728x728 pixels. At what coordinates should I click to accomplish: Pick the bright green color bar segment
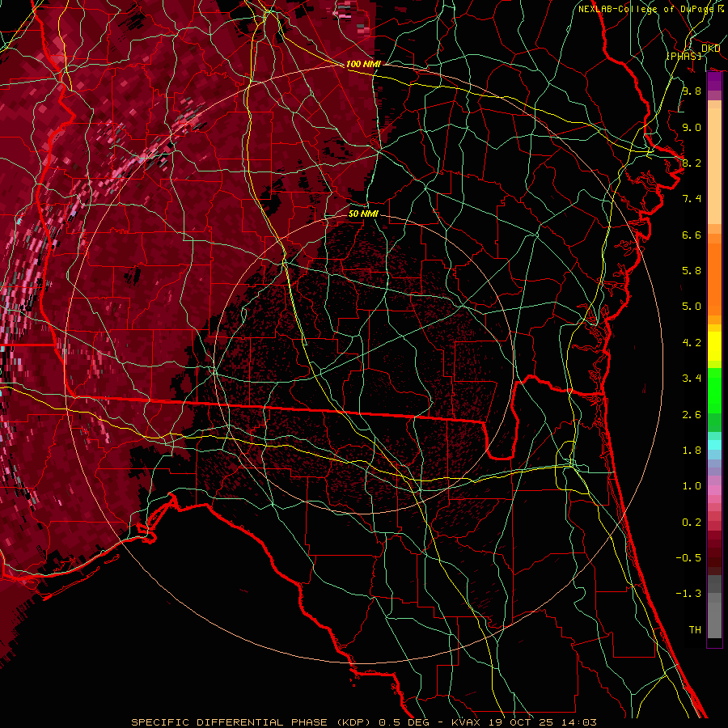(714, 390)
